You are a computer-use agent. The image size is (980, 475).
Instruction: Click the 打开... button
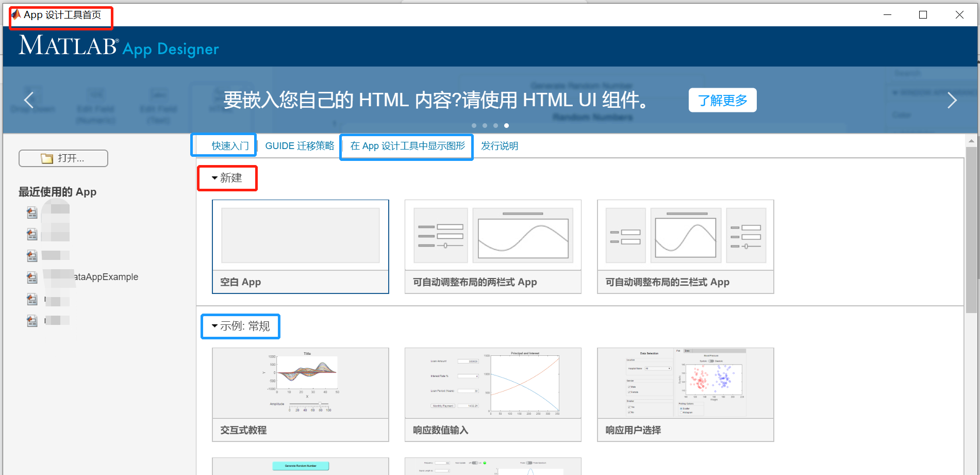[63, 158]
